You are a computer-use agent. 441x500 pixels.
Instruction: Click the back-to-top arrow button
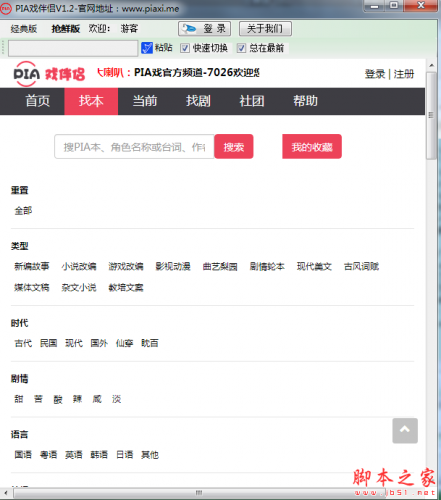(405, 430)
